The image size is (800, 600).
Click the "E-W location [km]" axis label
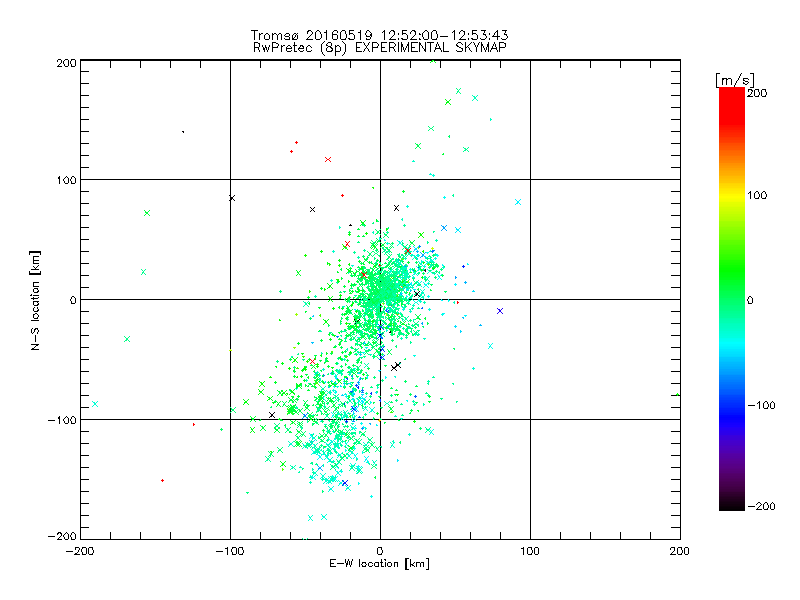(379, 564)
